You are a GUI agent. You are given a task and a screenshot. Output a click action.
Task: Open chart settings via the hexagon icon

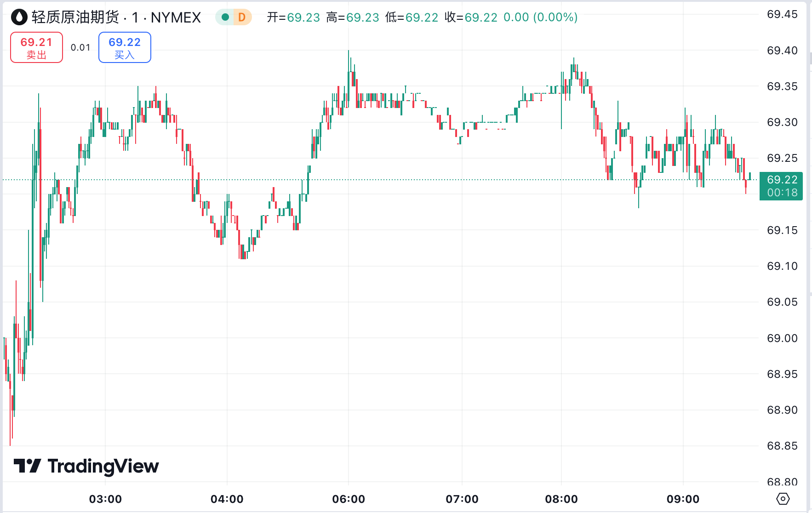783,498
